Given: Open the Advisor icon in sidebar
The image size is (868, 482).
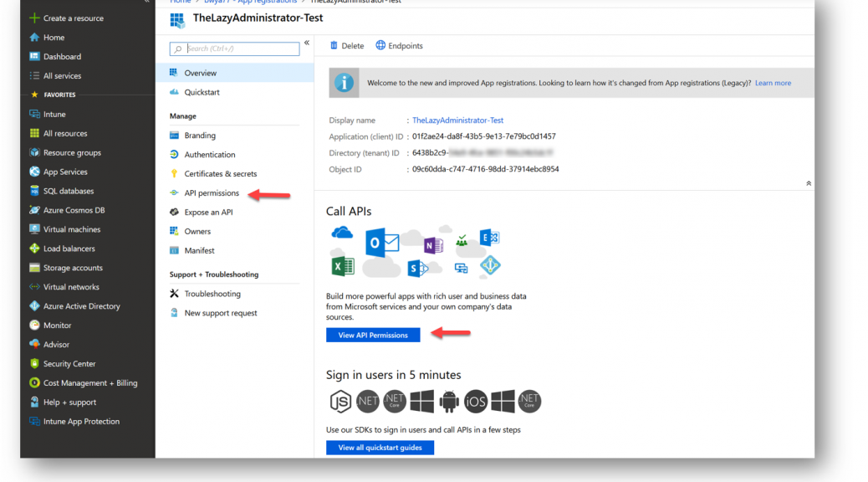Looking at the screenshot, I should [34, 345].
